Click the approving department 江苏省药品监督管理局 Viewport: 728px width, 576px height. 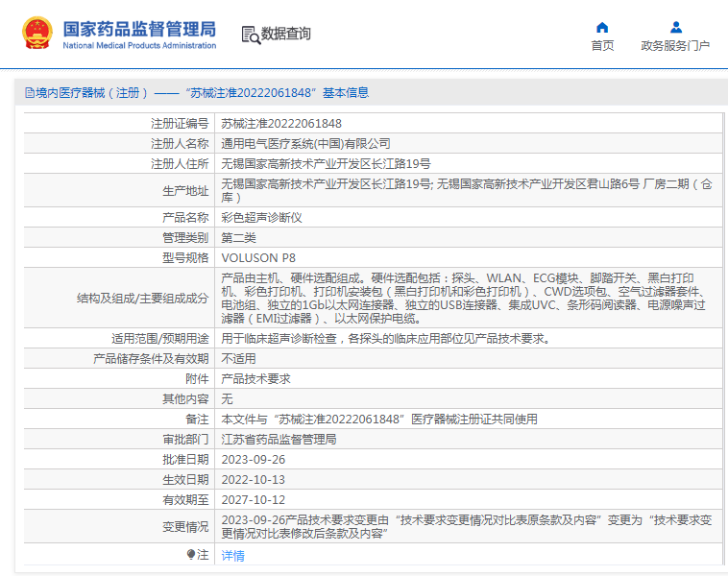tap(279, 439)
